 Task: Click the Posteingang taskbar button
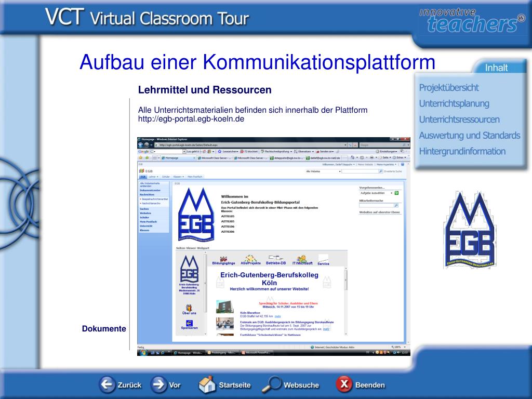click(x=221, y=353)
